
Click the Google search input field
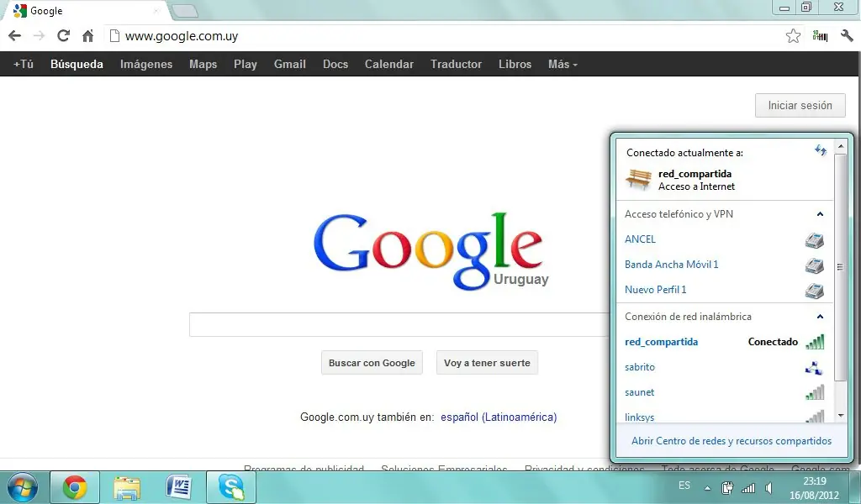click(399, 325)
